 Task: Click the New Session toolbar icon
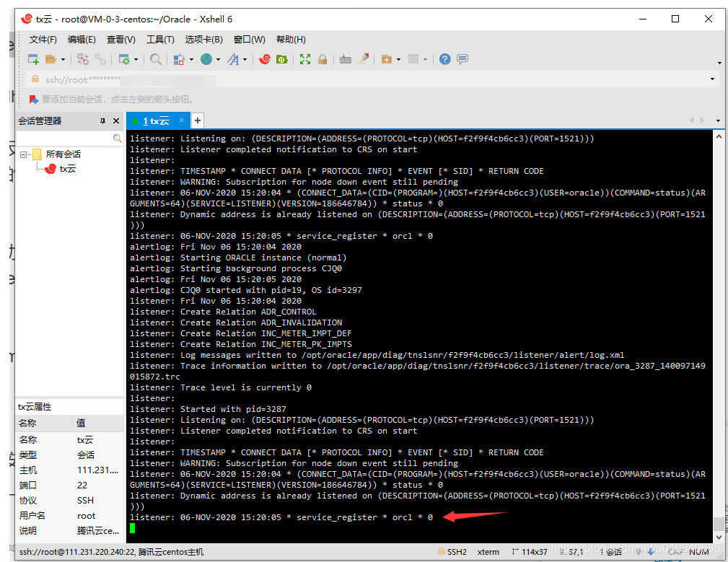tap(33, 59)
